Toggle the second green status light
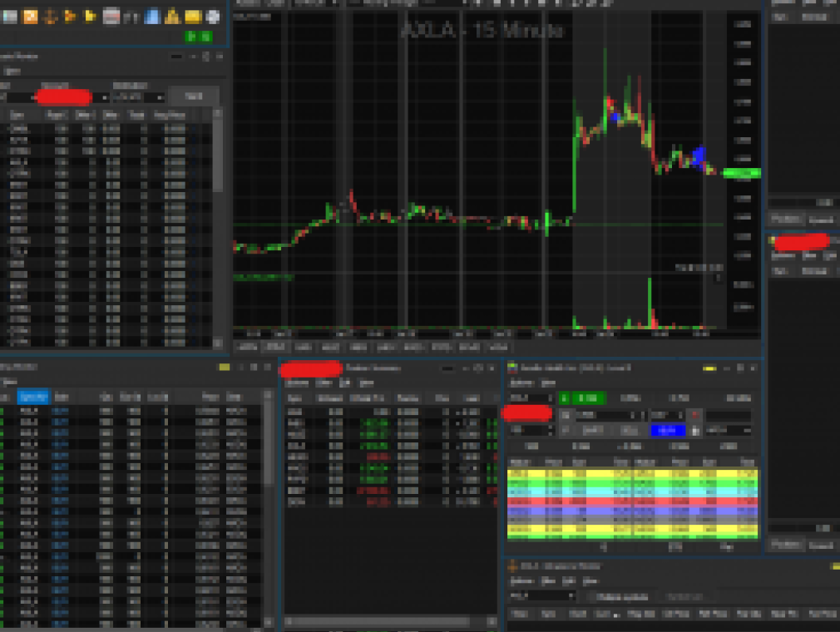Screen dimensions: 840x632 (x=205, y=36)
